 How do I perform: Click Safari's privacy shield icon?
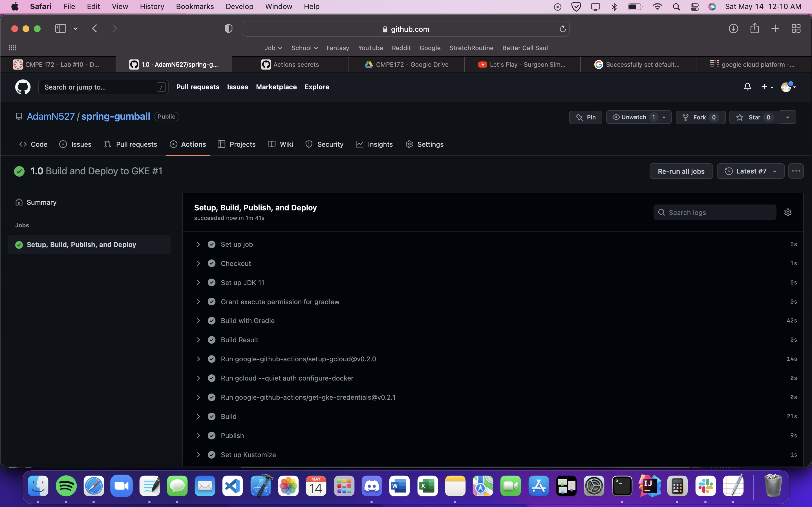point(228,29)
